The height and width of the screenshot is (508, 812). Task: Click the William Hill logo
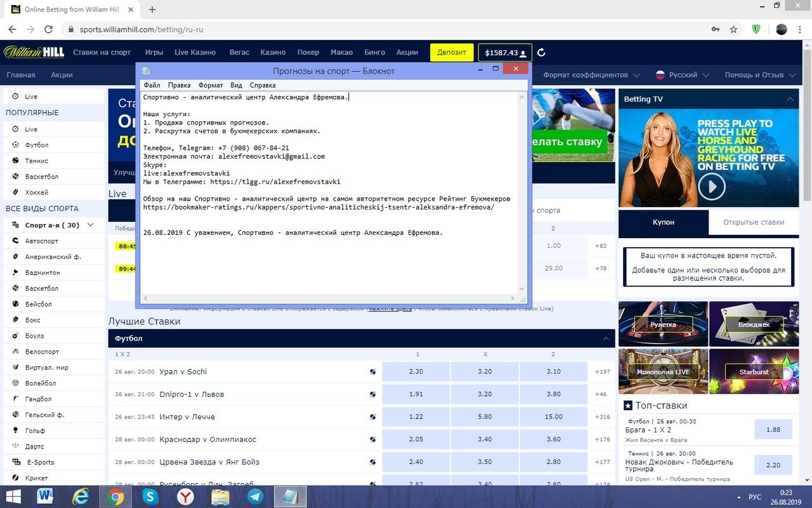[34, 52]
